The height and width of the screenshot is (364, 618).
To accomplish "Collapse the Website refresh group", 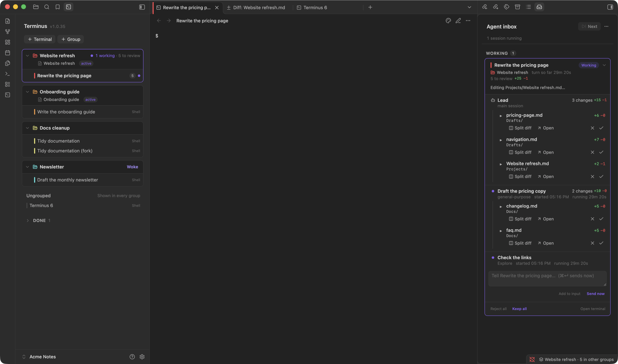I will pos(27,56).
